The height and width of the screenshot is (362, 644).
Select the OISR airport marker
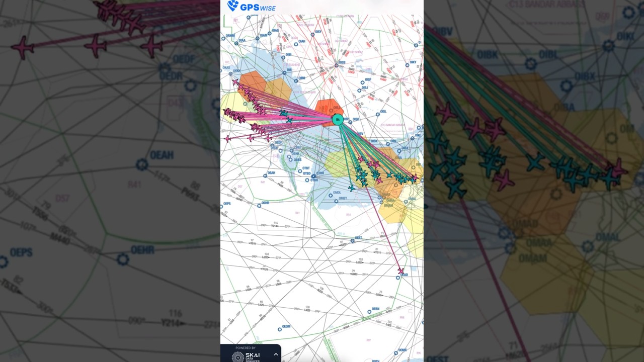coord(350,122)
